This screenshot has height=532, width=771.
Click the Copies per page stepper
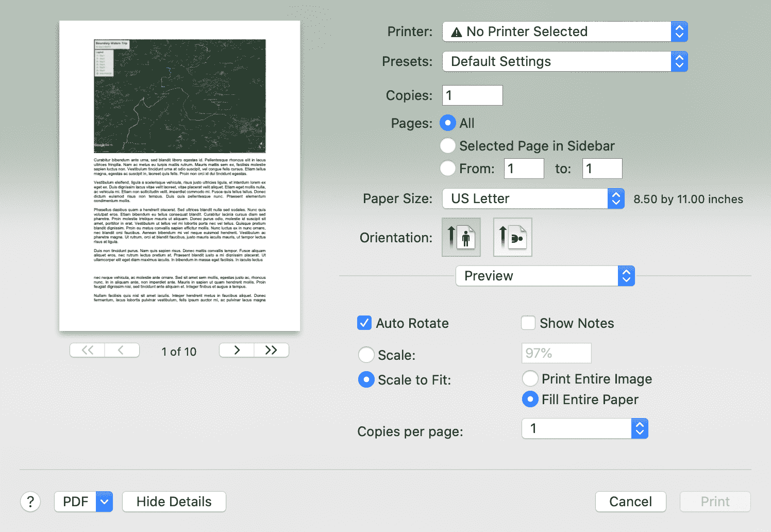pyautogui.click(x=639, y=428)
